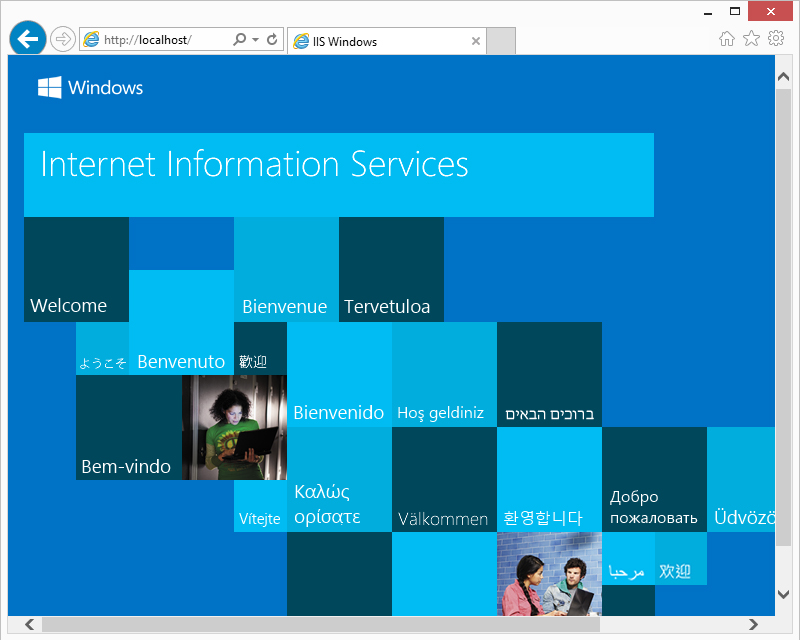Image resolution: width=800 pixels, height=640 pixels.
Task: Close the Internet Explorer window
Action: [770, 11]
